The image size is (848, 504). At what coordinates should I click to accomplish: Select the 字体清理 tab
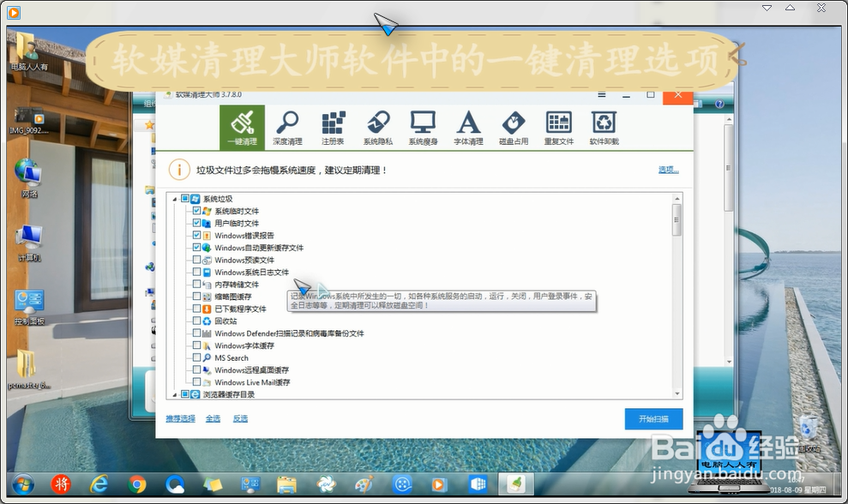point(468,127)
